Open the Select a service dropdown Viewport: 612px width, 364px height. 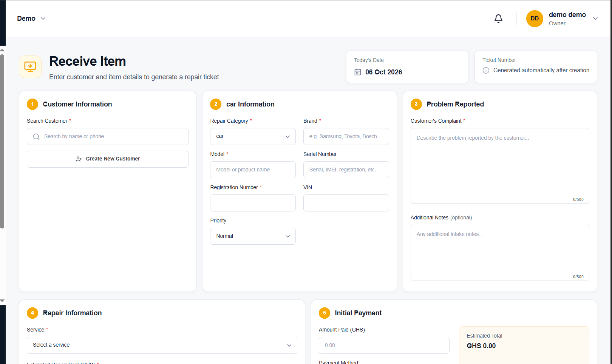(x=162, y=345)
